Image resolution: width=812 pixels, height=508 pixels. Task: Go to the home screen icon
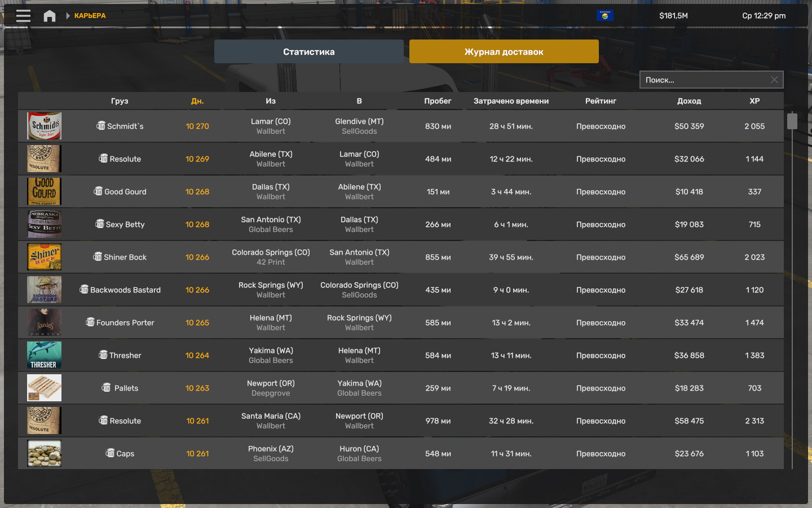[x=50, y=16]
